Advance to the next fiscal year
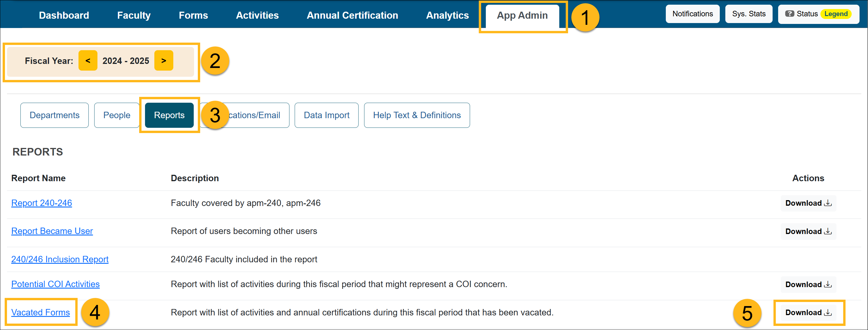The height and width of the screenshot is (330, 868). pos(164,61)
